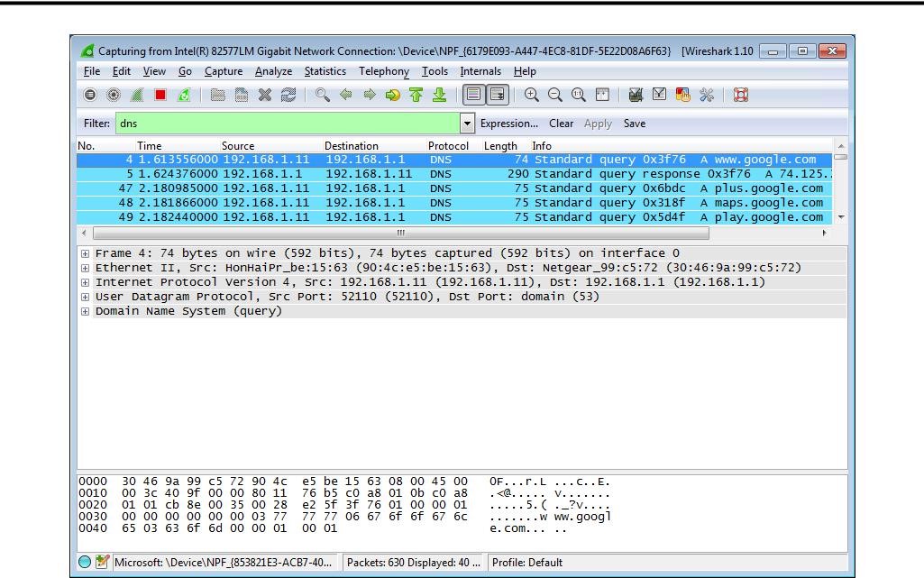Click the packet list horizontal scrollbar thumb

coord(401,234)
